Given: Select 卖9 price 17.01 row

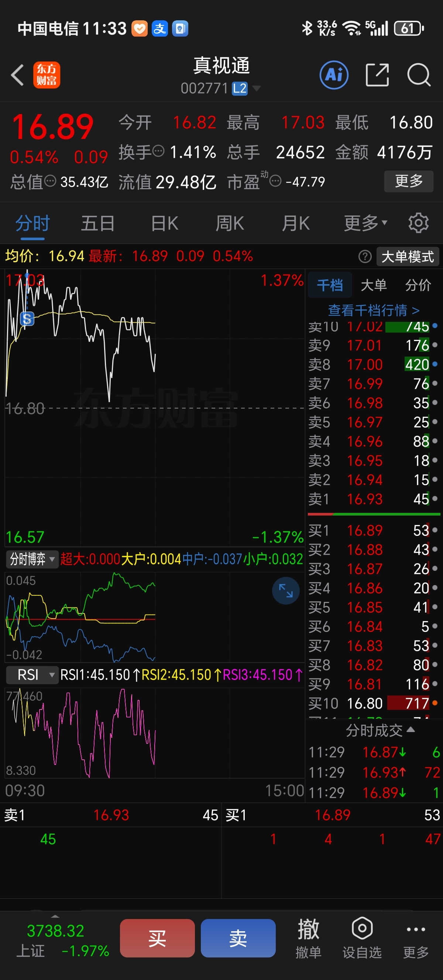Looking at the screenshot, I should click(x=374, y=346).
